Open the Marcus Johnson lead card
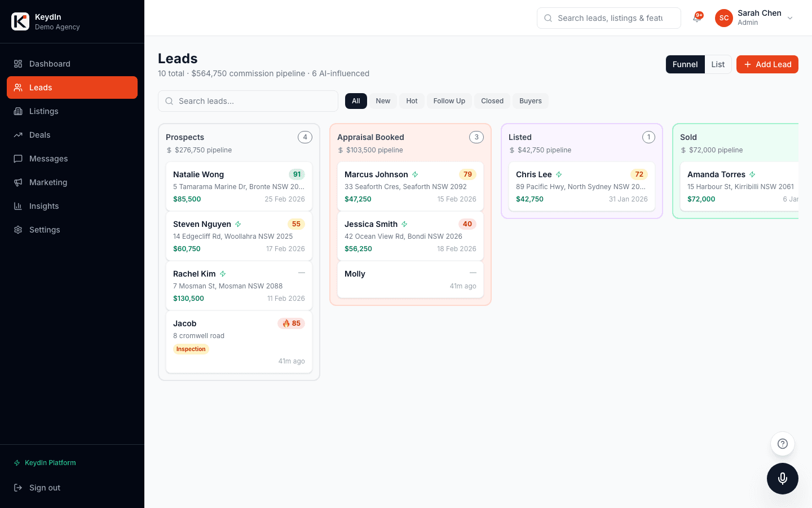Viewport: 812px width, 508px height. click(410, 186)
